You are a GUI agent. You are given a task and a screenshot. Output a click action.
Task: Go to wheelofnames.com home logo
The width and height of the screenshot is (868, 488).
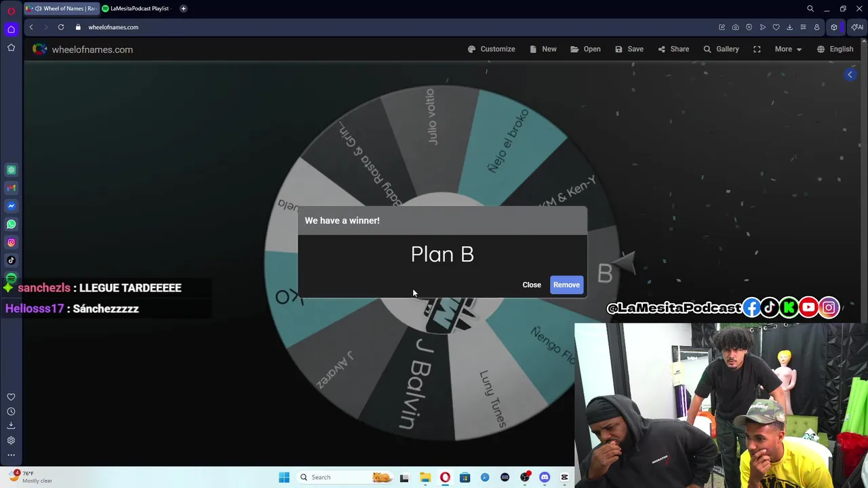coord(83,49)
